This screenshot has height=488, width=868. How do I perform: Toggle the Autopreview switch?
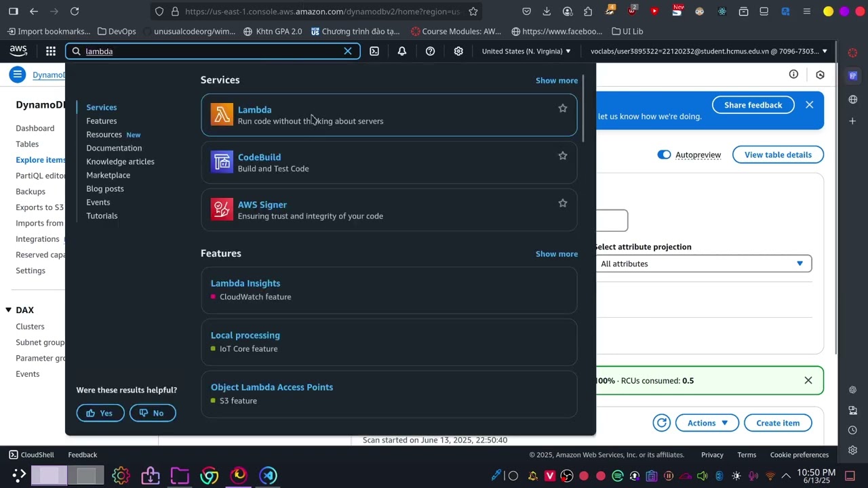tap(664, 155)
